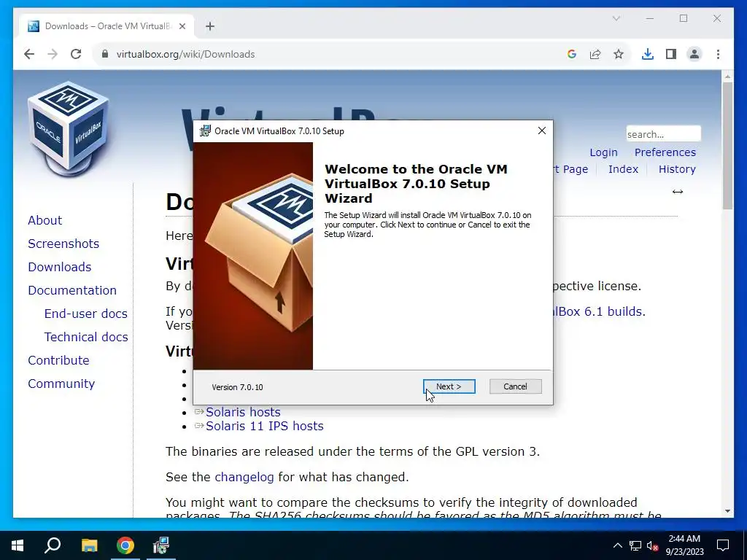Click the Google icon in address bar
This screenshot has width=747, height=560.
572,54
